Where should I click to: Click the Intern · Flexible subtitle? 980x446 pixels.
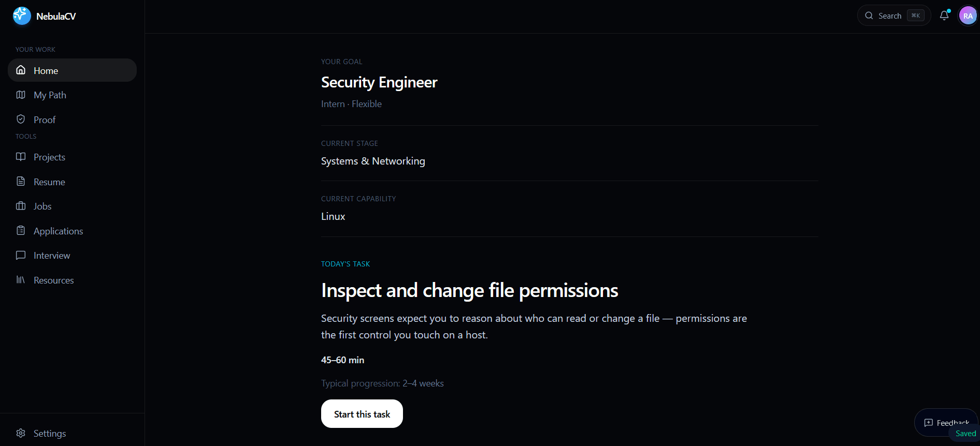(x=351, y=104)
